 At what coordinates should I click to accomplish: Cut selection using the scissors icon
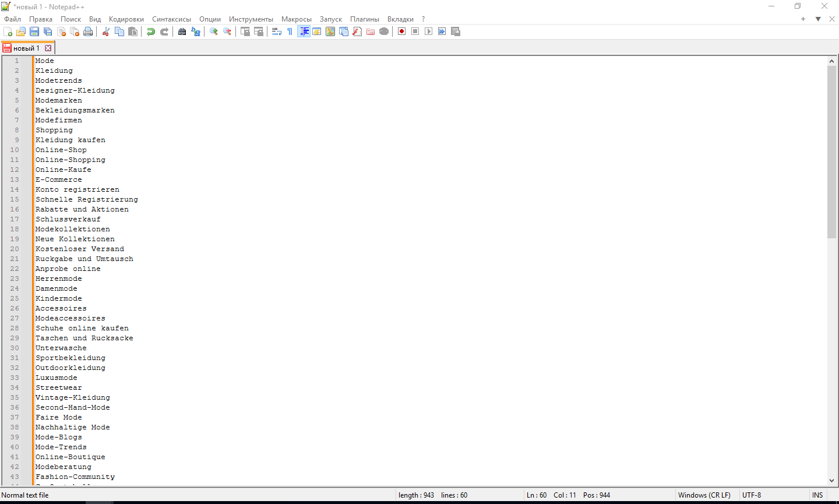pyautogui.click(x=105, y=31)
